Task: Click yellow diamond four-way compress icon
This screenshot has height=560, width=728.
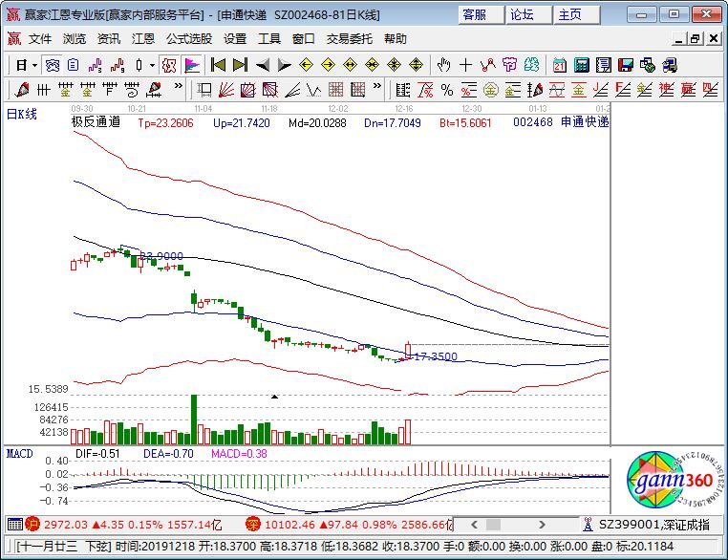Action: (395, 65)
